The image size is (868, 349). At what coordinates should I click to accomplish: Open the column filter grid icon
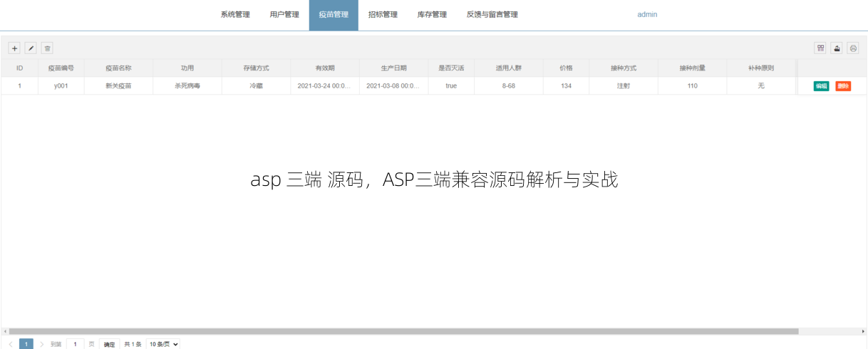tap(820, 48)
